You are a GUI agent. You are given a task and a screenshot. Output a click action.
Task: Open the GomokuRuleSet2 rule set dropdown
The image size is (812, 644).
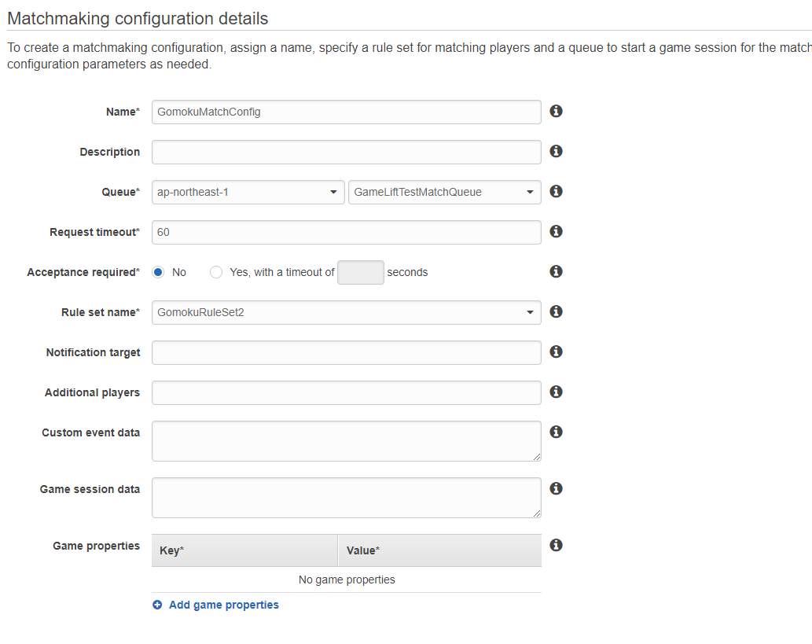347,312
